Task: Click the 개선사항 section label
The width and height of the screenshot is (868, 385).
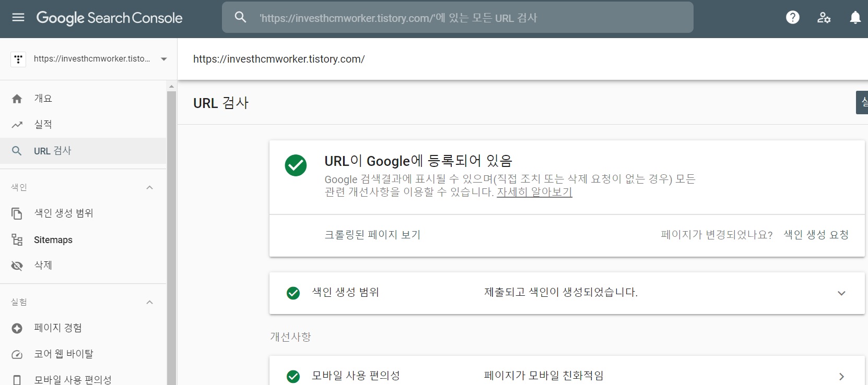Action: tap(290, 337)
